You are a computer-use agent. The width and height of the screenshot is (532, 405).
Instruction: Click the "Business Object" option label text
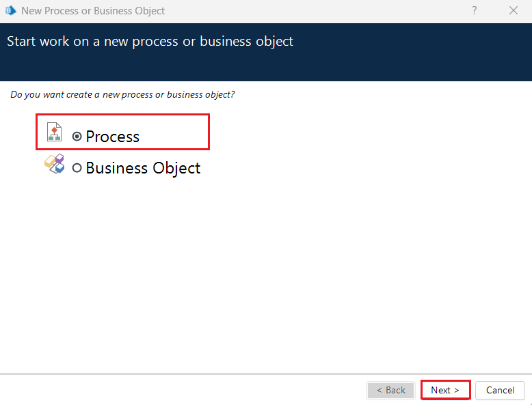143,168
